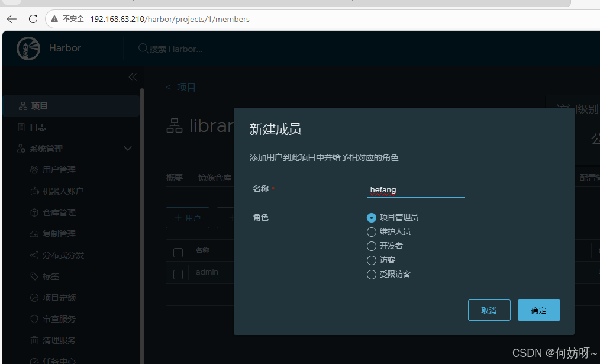
Task: Click the admin member name
Action: 207,272
